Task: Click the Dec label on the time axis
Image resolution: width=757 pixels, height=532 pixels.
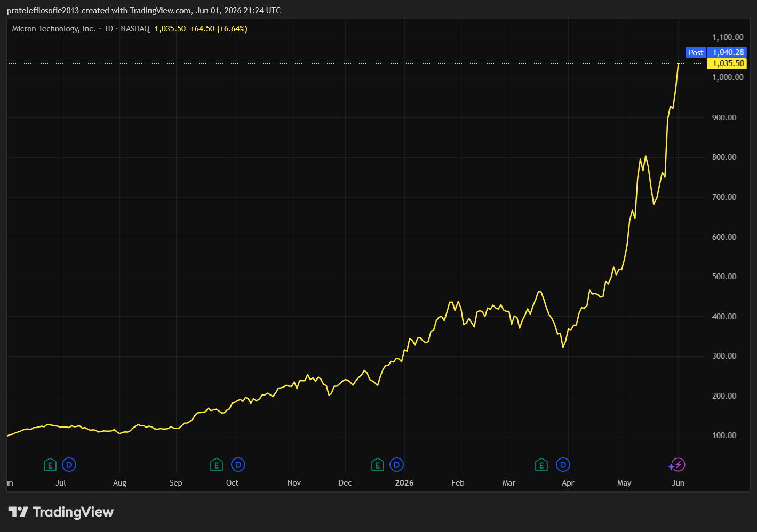Action: pyautogui.click(x=345, y=483)
